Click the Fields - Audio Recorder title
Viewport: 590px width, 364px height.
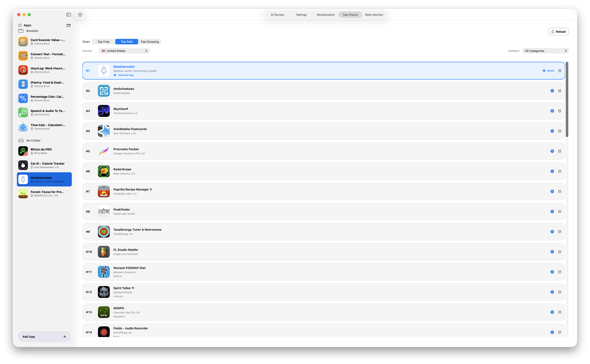pos(130,328)
